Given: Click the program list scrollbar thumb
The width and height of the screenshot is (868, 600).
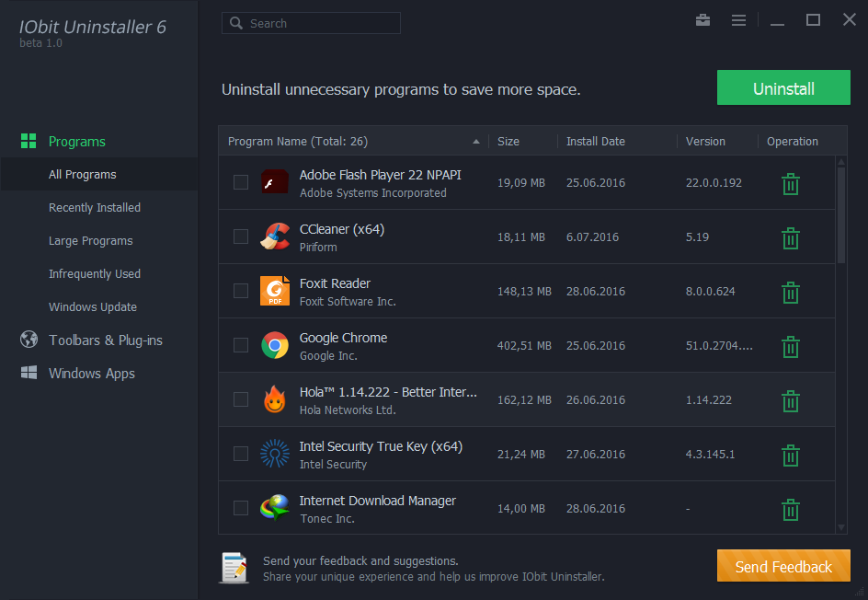Looking at the screenshot, I should (841, 215).
